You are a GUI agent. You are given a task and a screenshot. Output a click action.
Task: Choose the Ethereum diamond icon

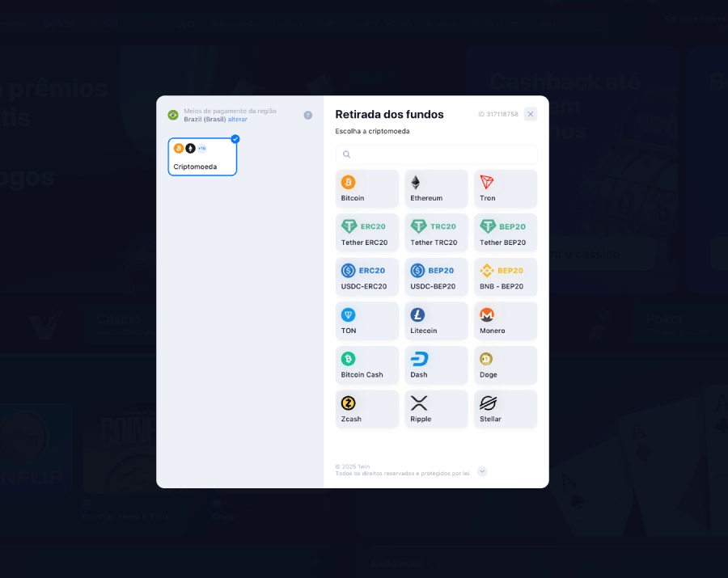(x=416, y=183)
